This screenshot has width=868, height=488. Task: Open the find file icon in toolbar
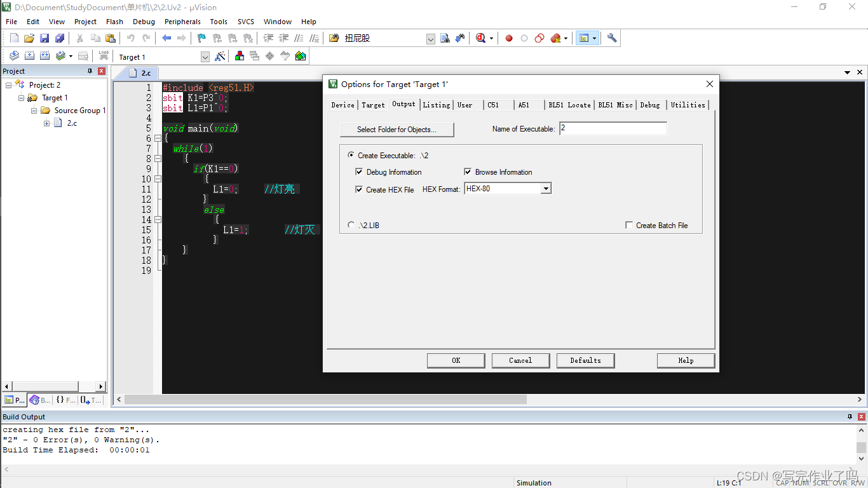(x=445, y=38)
